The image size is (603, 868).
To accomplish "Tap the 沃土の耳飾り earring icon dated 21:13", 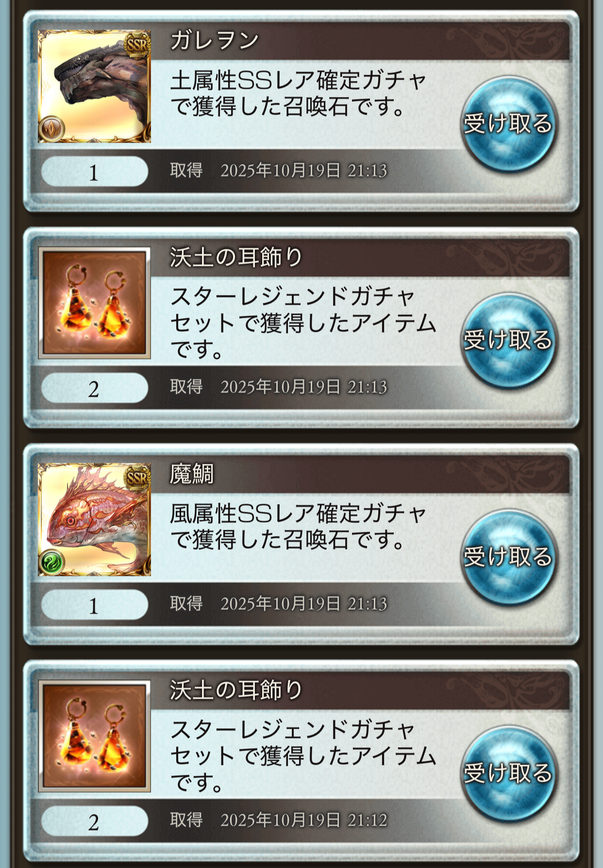I will coord(94,303).
